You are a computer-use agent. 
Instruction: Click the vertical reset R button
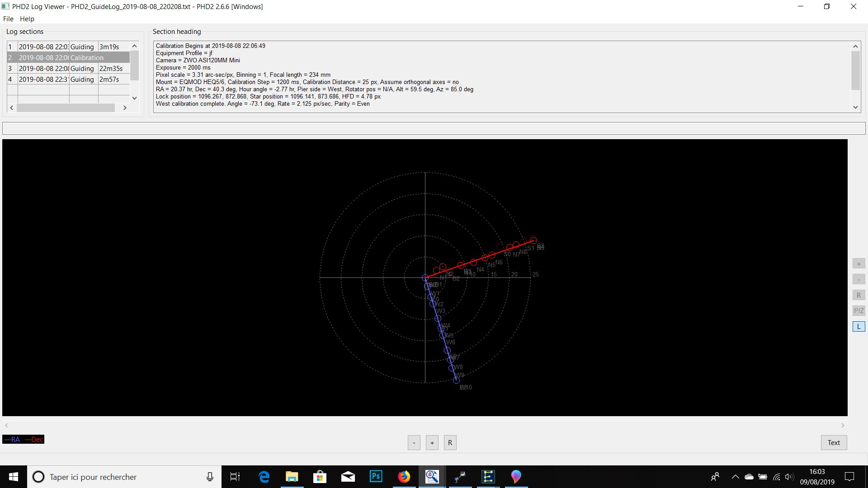pos(859,296)
